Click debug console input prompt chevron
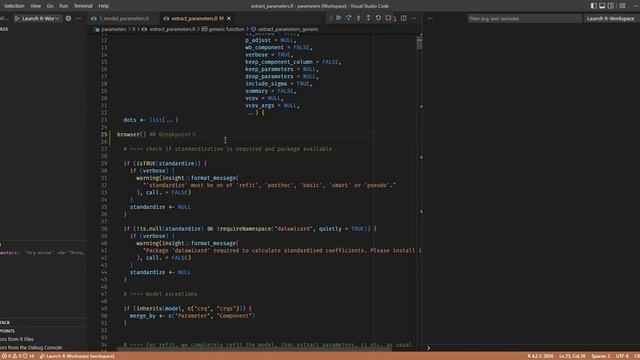The width and height of the screenshot is (640, 360). pos(429,348)
